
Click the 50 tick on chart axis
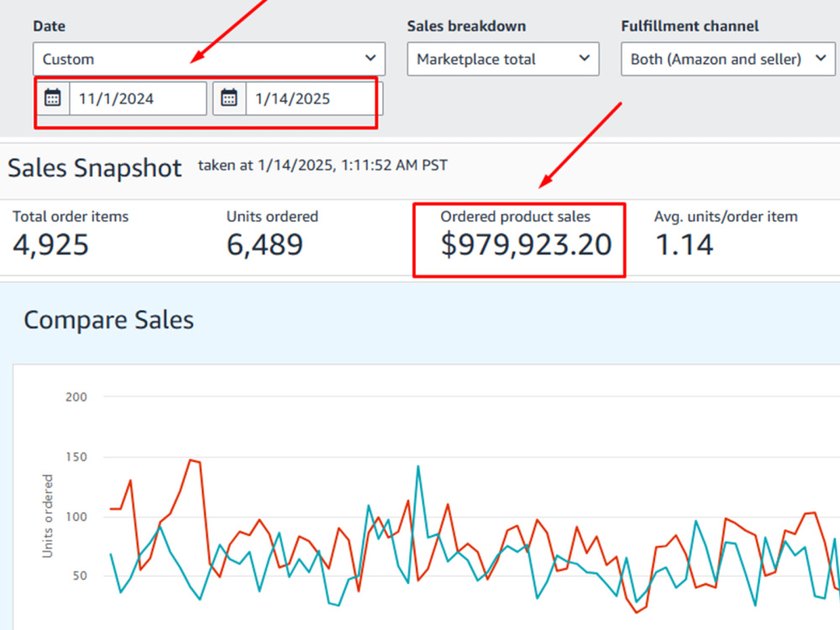coord(80,576)
